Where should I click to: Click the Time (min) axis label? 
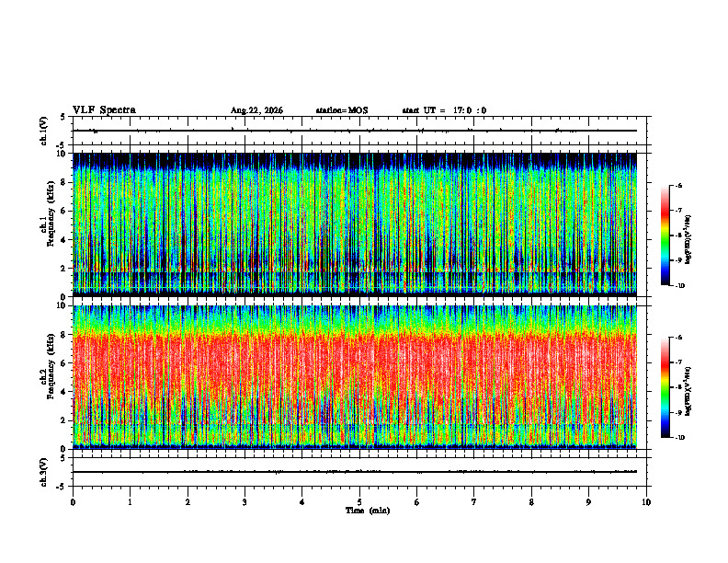point(368,511)
